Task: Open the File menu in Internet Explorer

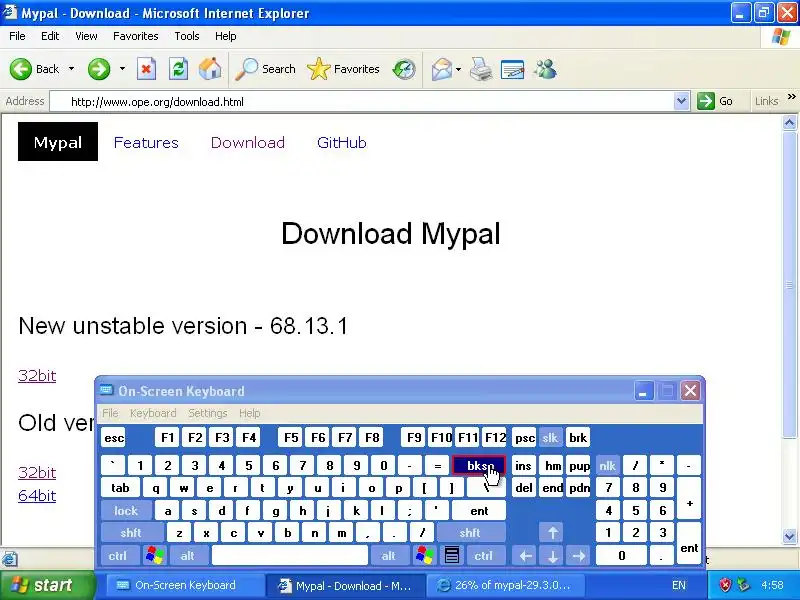Action: [x=17, y=36]
